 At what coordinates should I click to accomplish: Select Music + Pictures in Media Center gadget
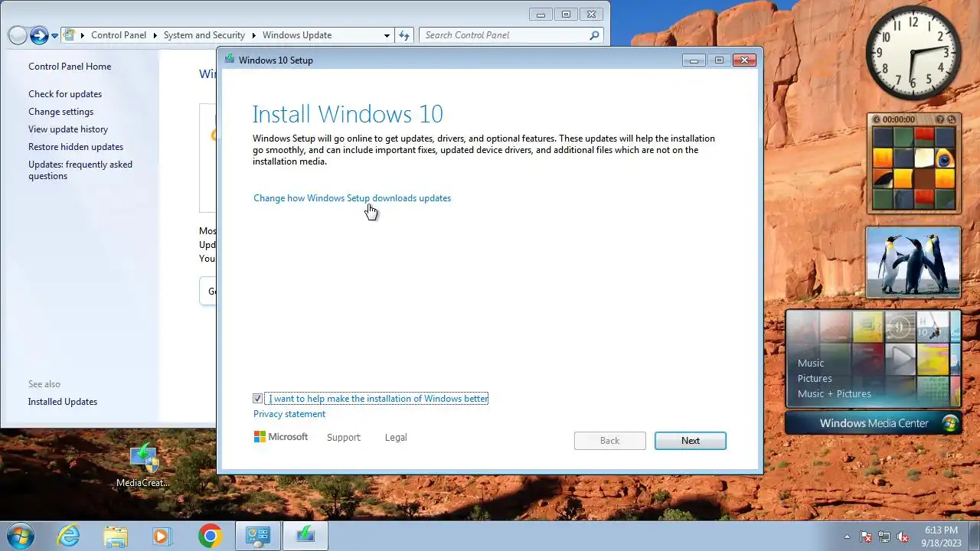click(835, 394)
